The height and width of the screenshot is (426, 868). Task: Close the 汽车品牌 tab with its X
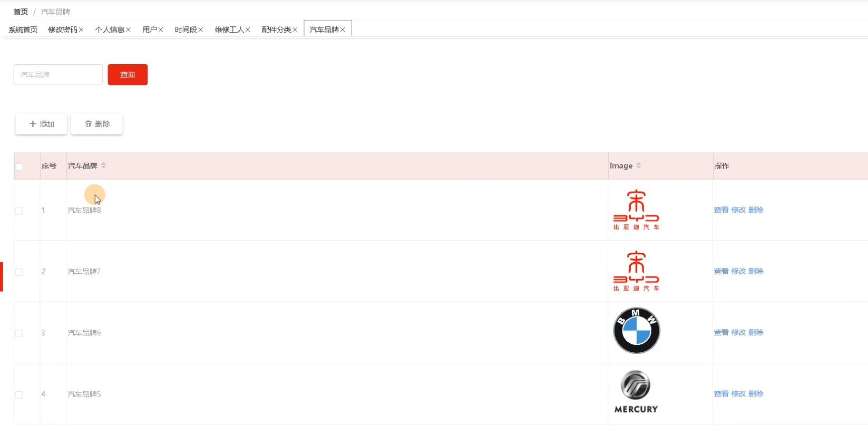343,30
